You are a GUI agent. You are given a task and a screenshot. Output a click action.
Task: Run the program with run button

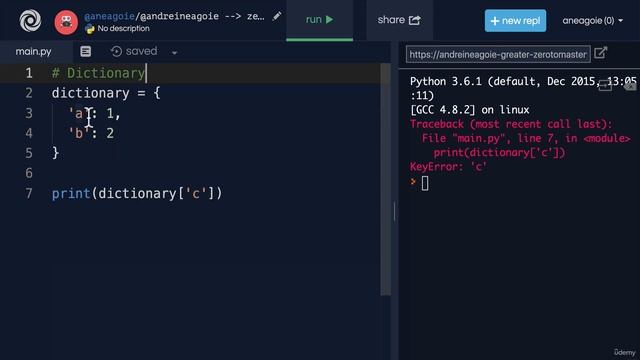coord(319,20)
